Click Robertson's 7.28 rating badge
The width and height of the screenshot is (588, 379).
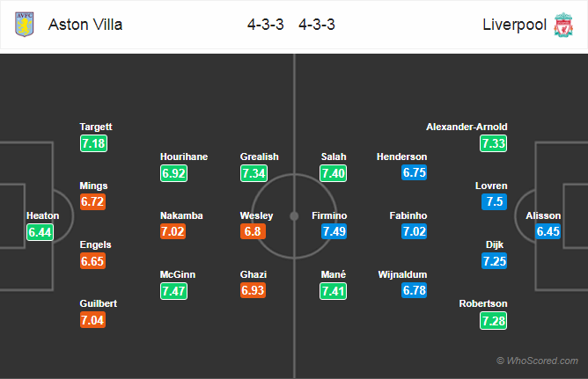tap(494, 321)
